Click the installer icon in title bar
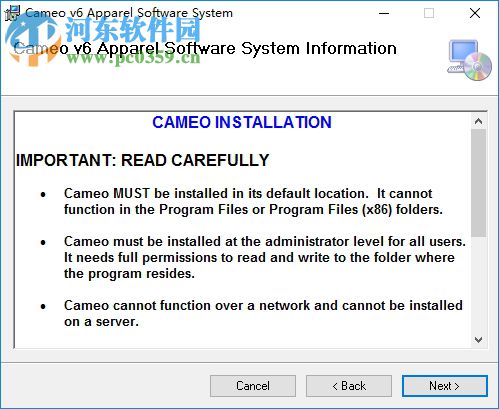The height and width of the screenshot is (409, 499). tap(12, 13)
